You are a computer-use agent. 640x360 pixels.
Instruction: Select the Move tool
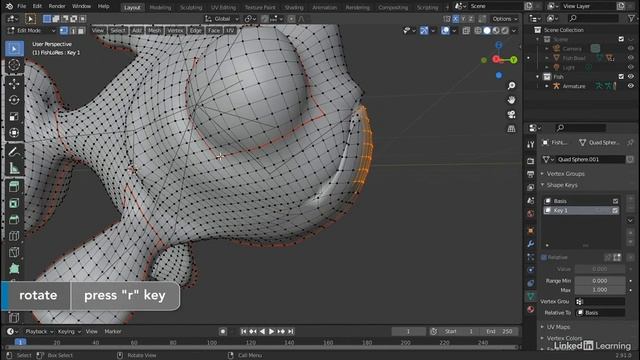(14, 84)
